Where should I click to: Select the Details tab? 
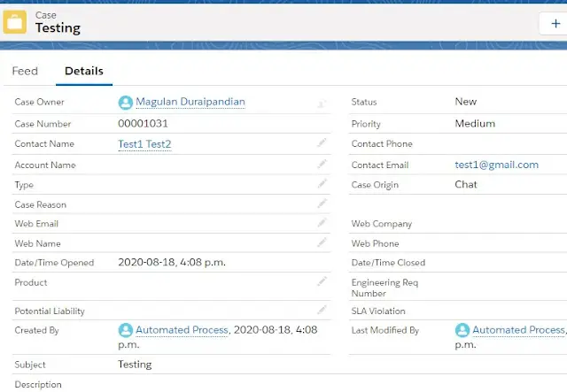coord(84,71)
